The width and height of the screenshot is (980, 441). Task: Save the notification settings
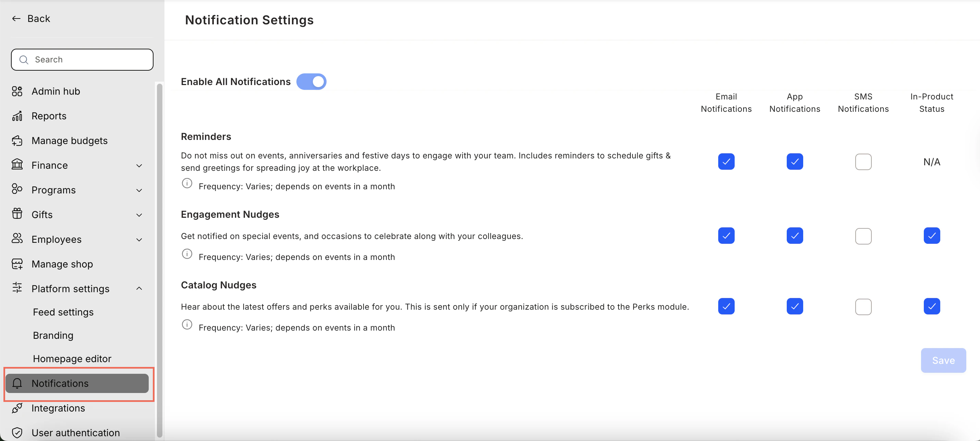(943, 360)
